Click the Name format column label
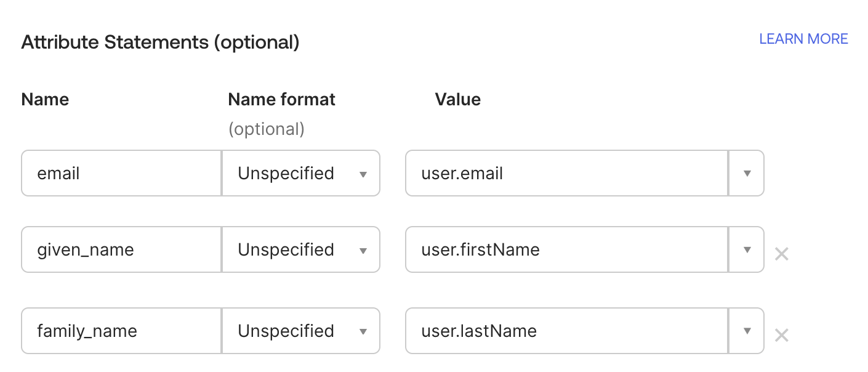The width and height of the screenshot is (868, 372). pyautogui.click(x=281, y=100)
